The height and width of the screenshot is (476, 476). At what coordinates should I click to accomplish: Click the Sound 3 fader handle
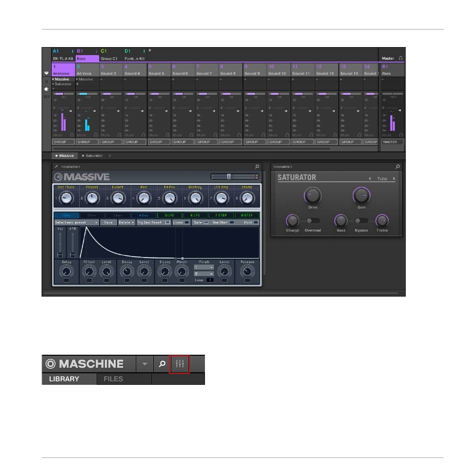pos(118,111)
